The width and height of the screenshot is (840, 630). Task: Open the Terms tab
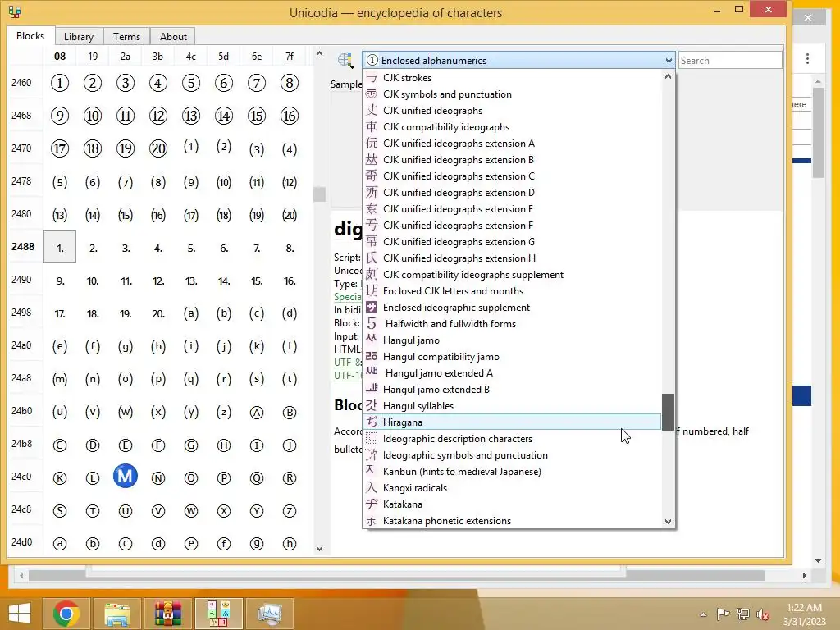pos(126,36)
